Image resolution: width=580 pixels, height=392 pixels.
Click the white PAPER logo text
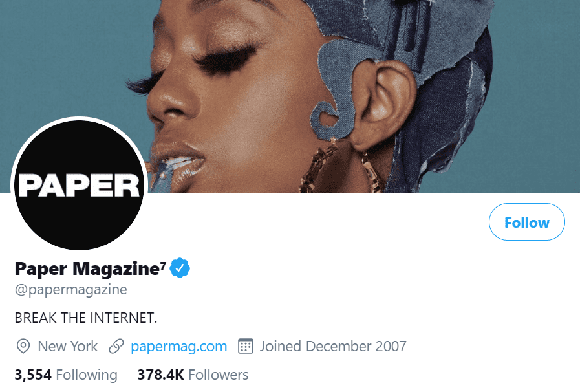79,186
